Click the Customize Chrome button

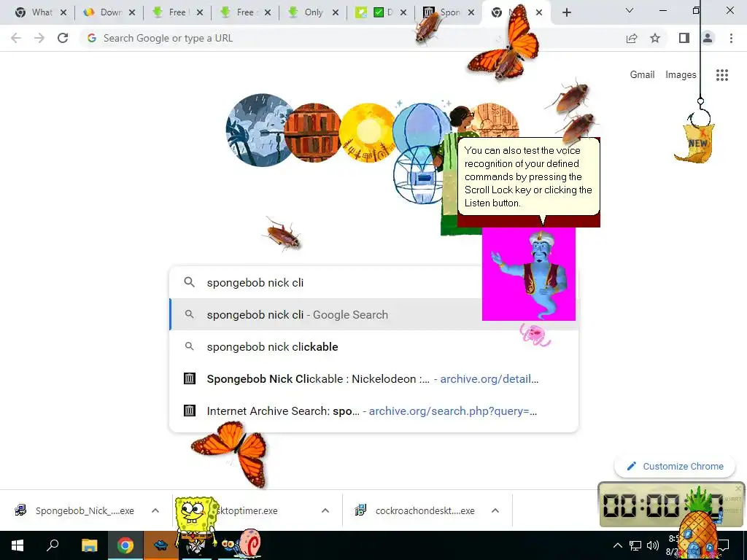tap(675, 466)
